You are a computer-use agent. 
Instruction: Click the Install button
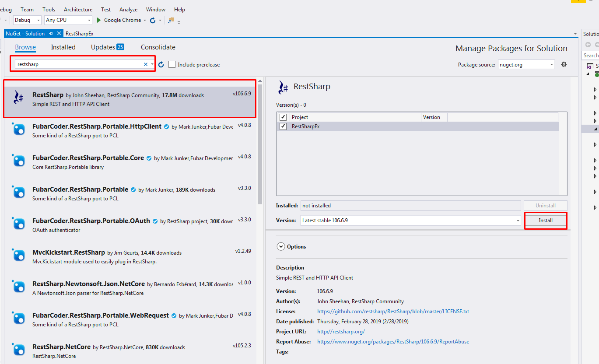(x=546, y=220)
